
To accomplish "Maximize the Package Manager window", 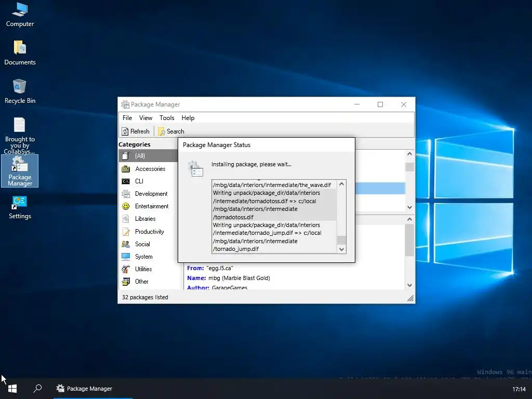I will [x=380, y=104].
